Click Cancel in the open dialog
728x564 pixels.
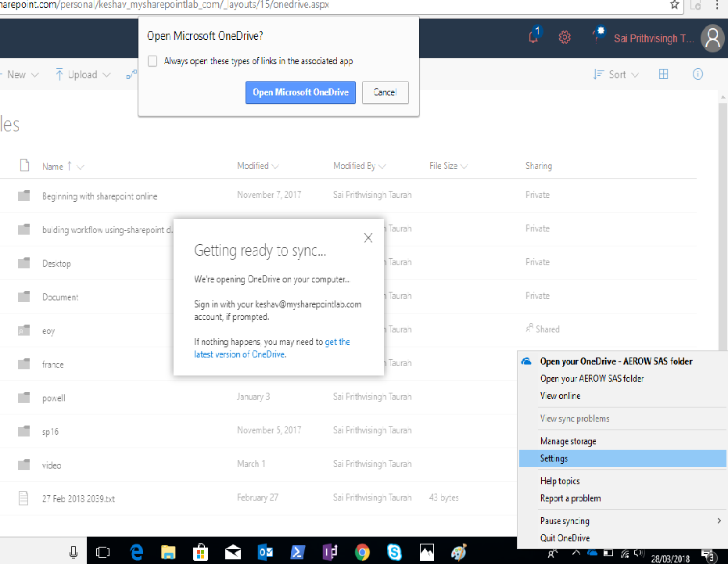coord(386,92)
